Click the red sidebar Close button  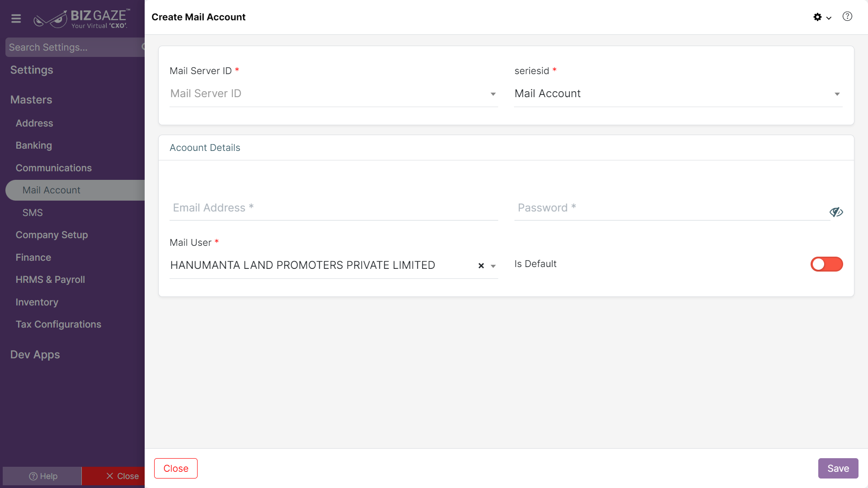(113, 476)
